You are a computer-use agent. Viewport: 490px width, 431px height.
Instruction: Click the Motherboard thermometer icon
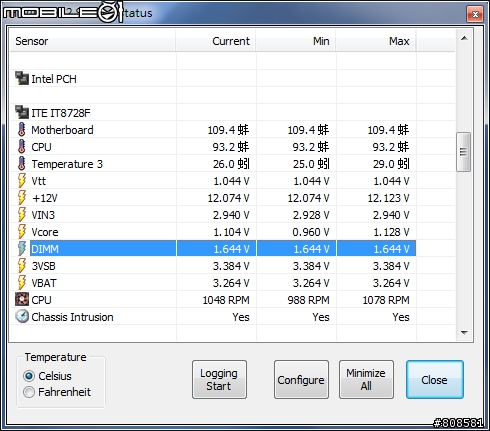coord(22,129)
